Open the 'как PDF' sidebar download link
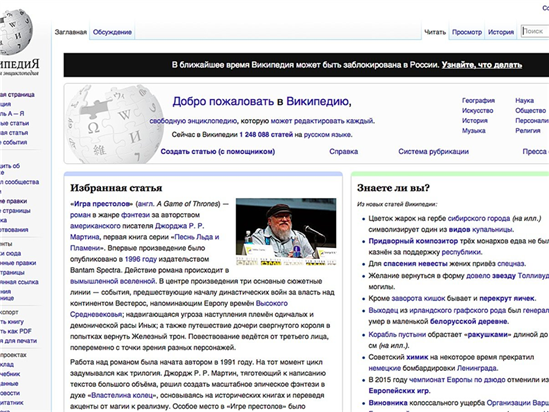The height and width of the screenshot is (412, 549). coord(19,331)
